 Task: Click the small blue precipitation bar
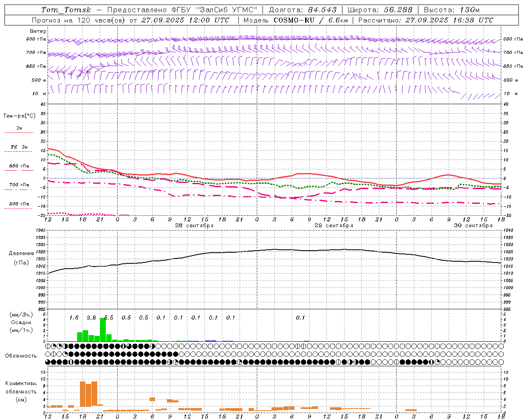click(x=210, y=340)
